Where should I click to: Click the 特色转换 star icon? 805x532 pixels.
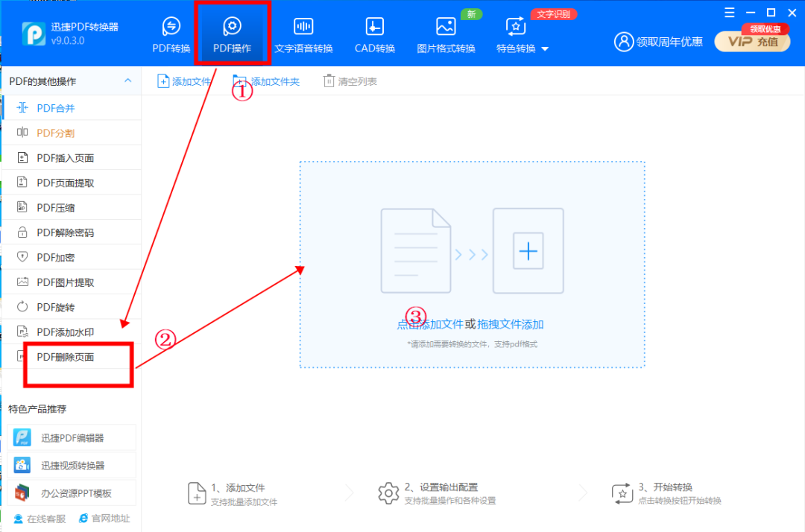pyautogui.click(x=516, y=26)
